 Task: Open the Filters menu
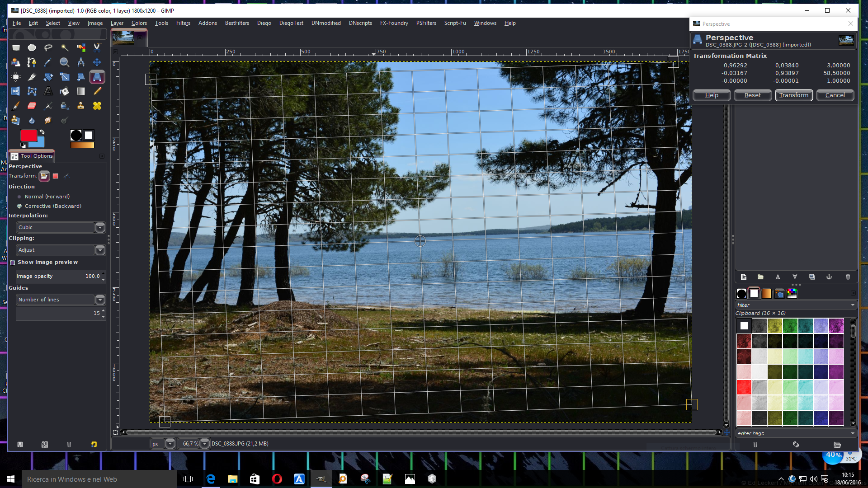tap(183, 23)
